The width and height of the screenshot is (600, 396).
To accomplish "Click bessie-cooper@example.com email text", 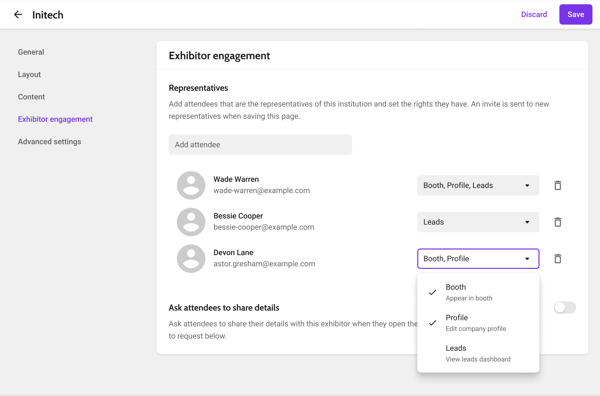I will click(264, 227).
